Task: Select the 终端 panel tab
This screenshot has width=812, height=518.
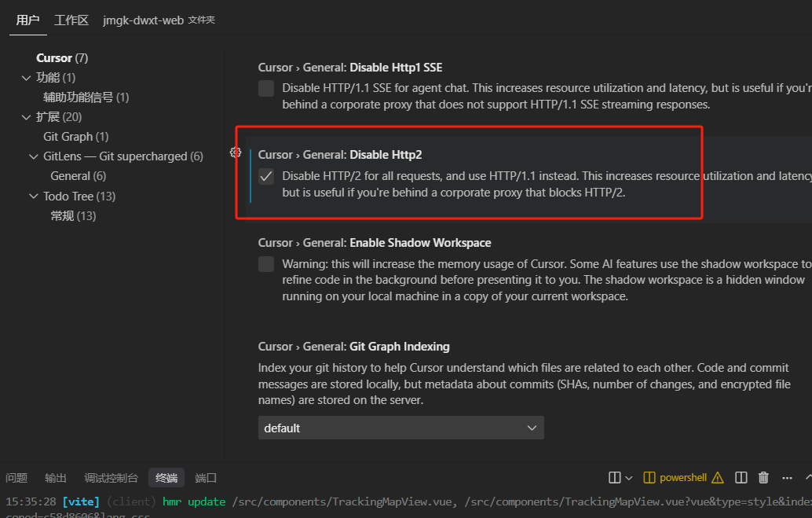Action: coord(166,478)
